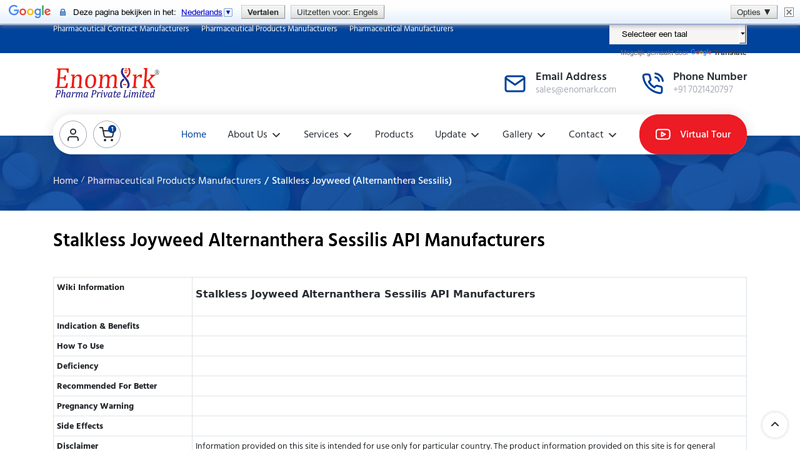
Task: Expand the Gallery menu
Action: [523, 134]
